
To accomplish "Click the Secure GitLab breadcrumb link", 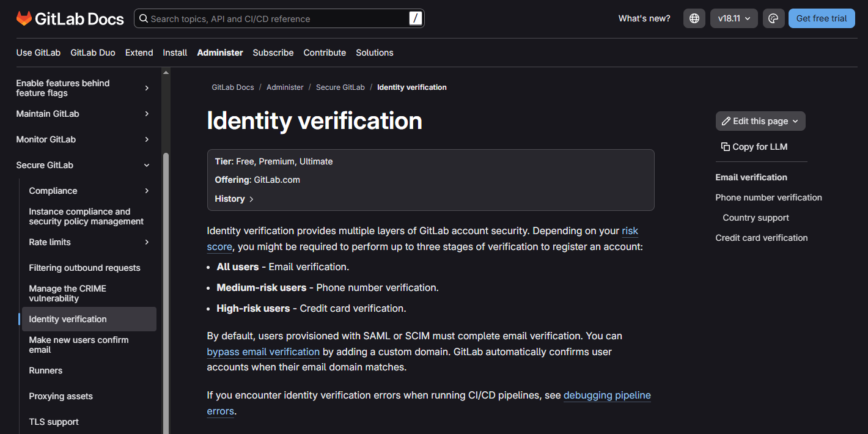I will (340, 87).
